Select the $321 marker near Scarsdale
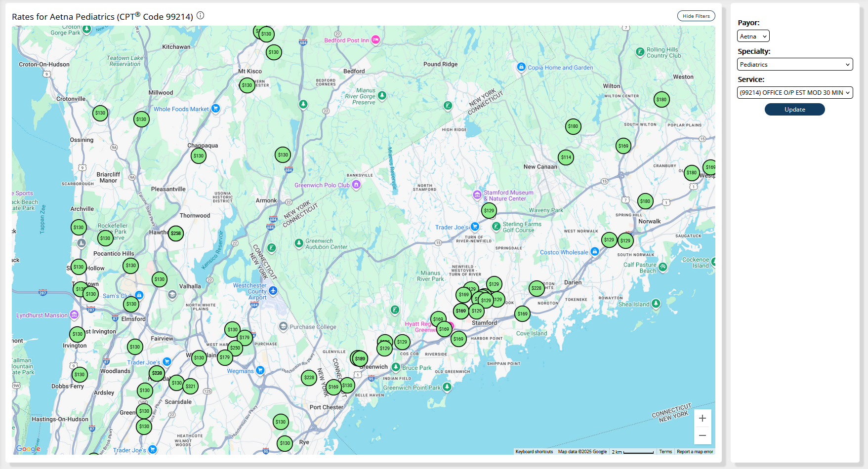The width and height of the screenshot is (868, 469). [x=191, y=387]
